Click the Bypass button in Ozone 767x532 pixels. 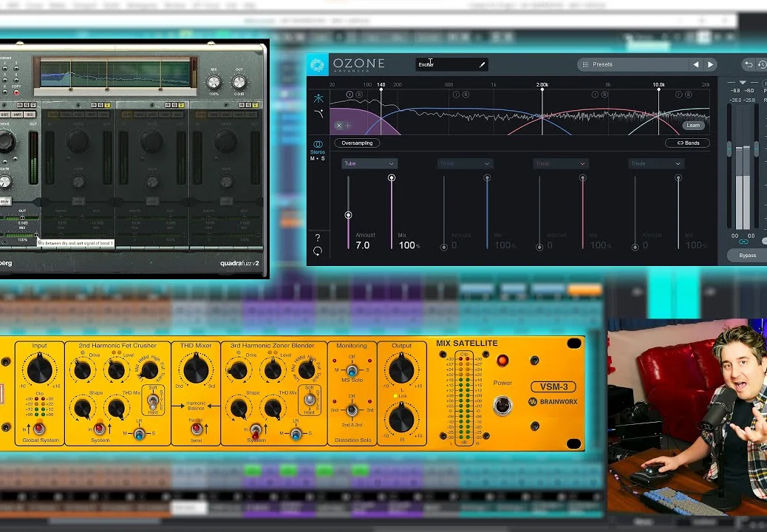(747, 255)
